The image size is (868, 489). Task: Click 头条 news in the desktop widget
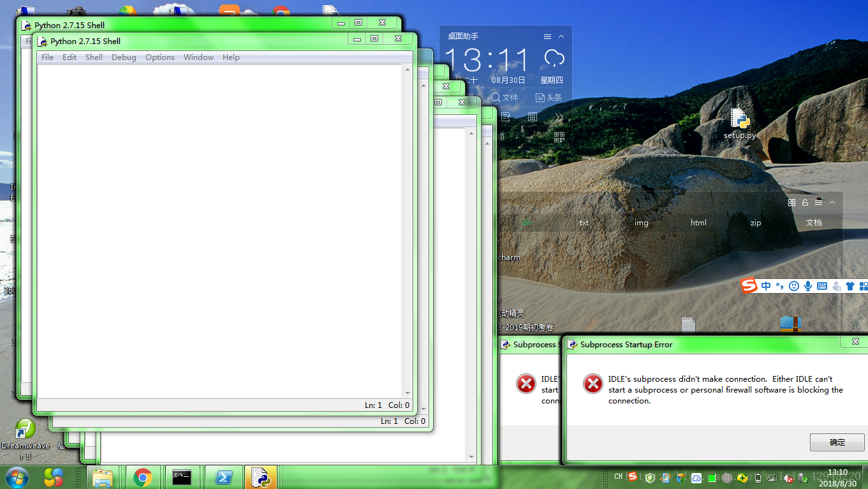pyautogui.click(x=549, y=98)
